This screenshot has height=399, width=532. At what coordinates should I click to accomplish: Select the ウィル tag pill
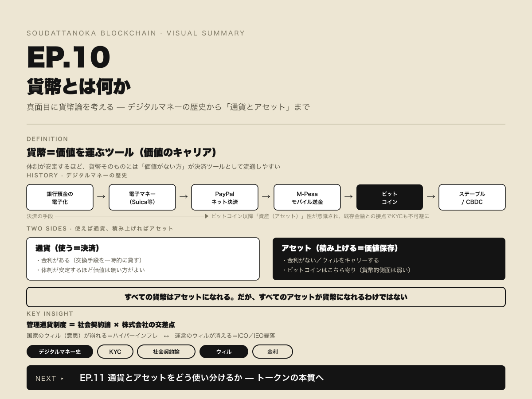(224, 352)
